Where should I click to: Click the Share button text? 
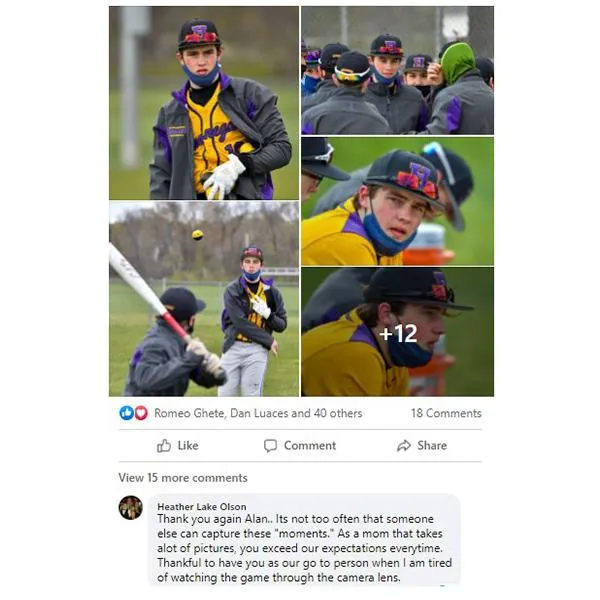432,445
